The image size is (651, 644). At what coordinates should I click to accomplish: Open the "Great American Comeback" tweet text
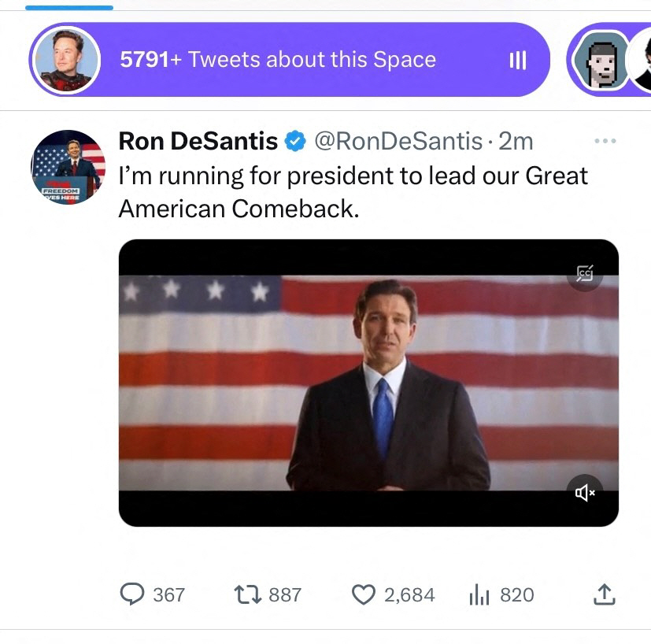[353, 191]
